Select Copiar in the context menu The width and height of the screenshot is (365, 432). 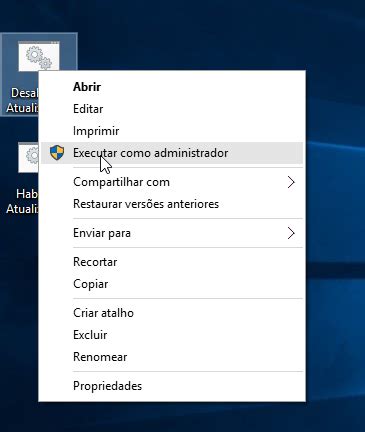pos(172,284)
